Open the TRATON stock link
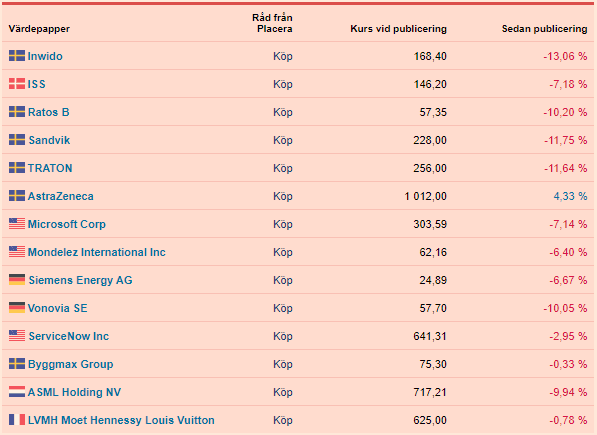The image size is (597, 435). pos(50,168)
